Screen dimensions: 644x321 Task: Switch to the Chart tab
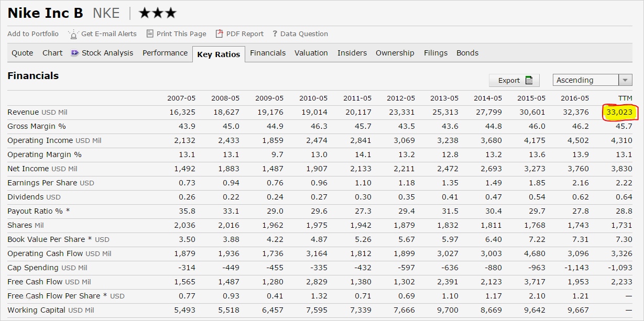pos(52,53)
